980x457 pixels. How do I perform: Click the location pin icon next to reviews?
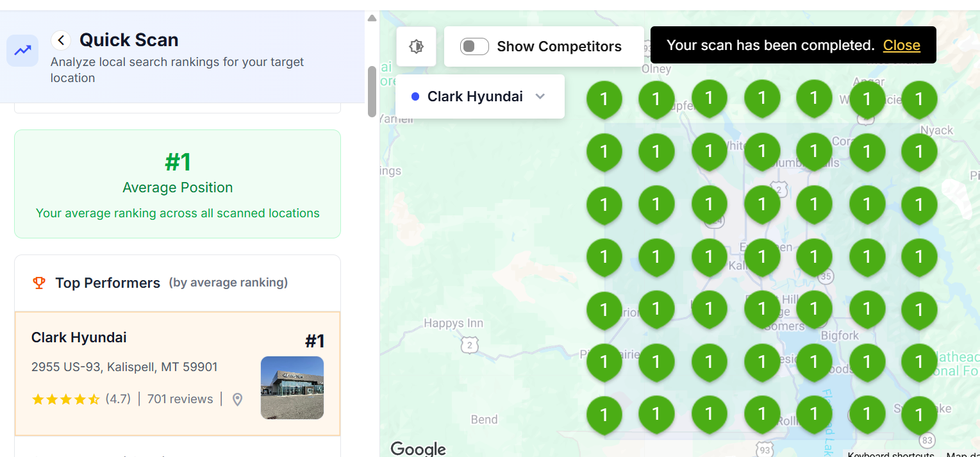[237, 399]
